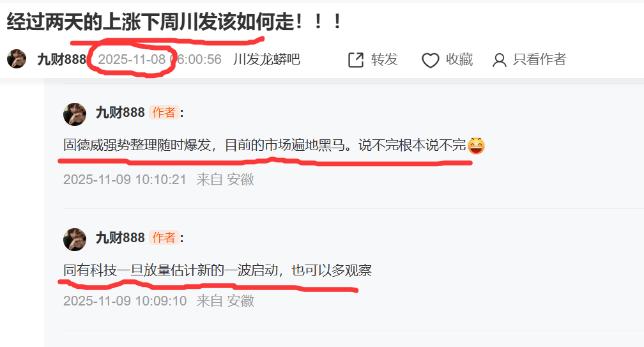Click the 同有科技 comment text
Viewport: 644px width, 347px height.
point(217,270)
